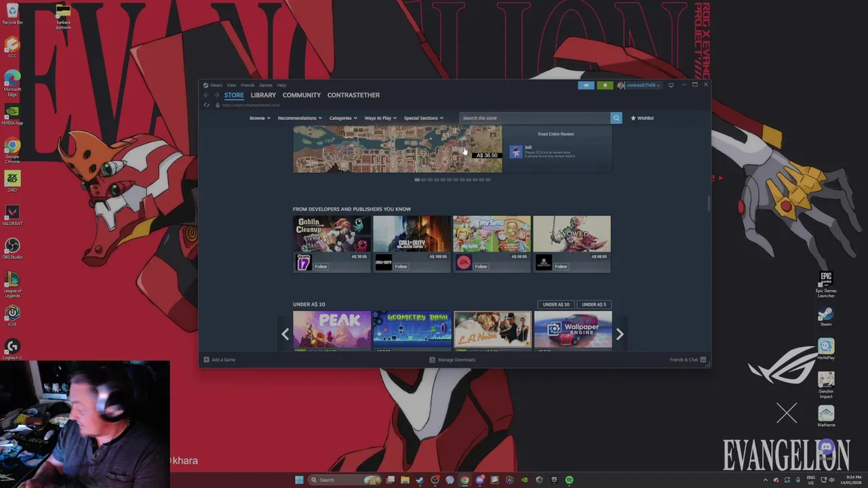The width and height of the screenshot is (868, 488).
Task: Open the View menu in Steam
Action: 231,85
